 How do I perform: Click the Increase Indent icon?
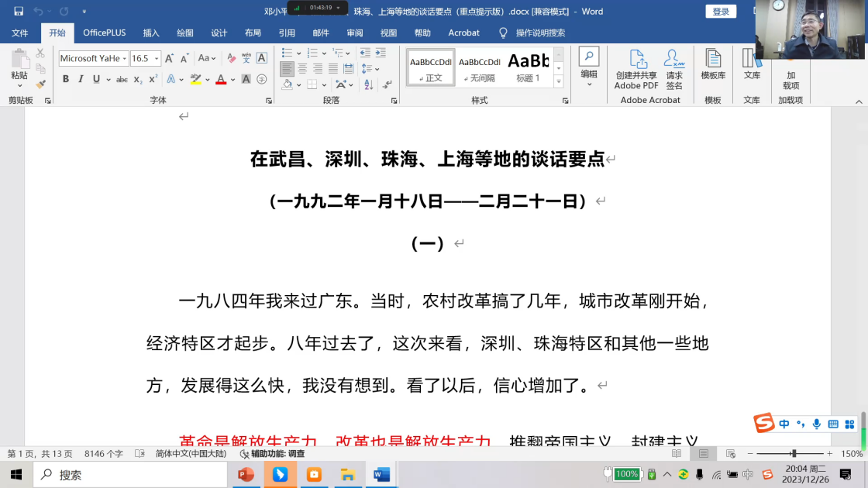pos(380,53)
